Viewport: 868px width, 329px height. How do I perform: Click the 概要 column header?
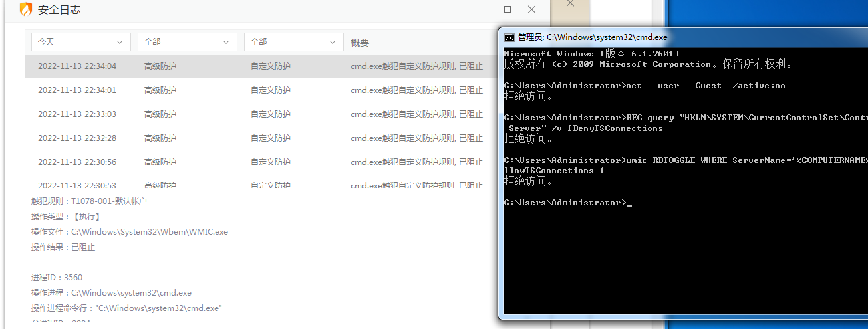pos(360,43)
